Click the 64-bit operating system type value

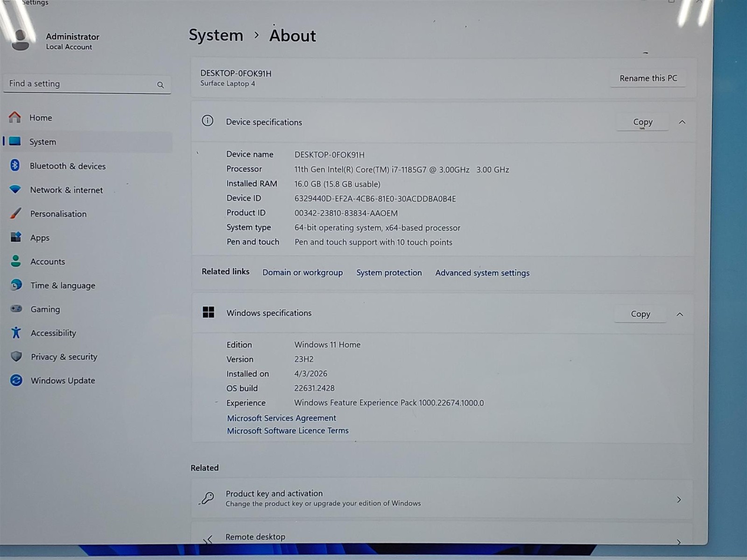pos(377,228)
